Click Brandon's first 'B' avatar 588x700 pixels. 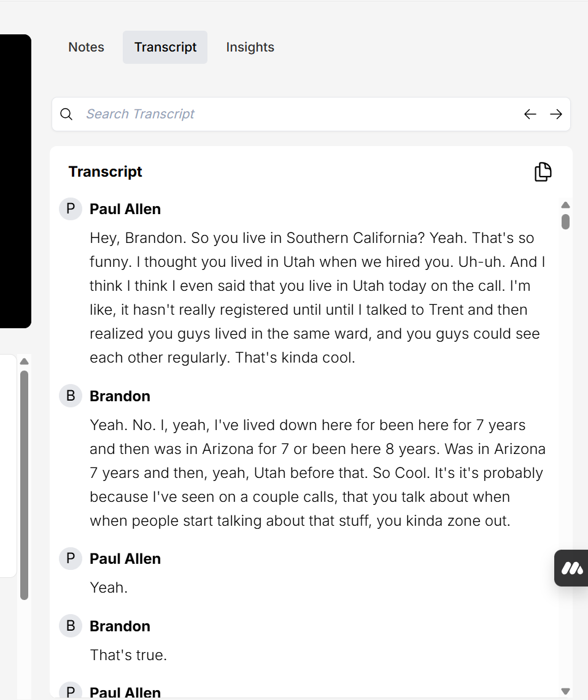point(71,396)
